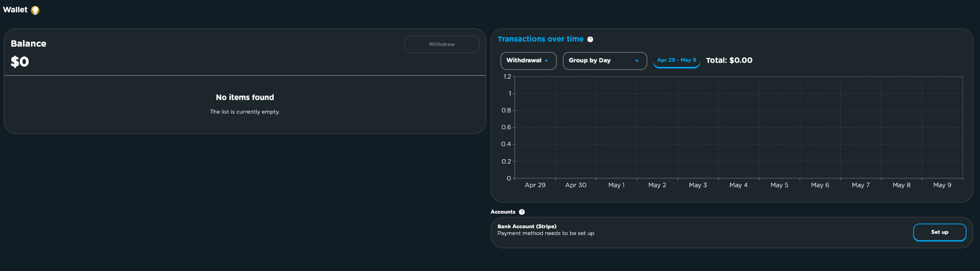Screen dimensions: 980x271
Task: Open the Withdrawal transaction type dropdown
Action: pyautogui.click(x=528, y=61)
